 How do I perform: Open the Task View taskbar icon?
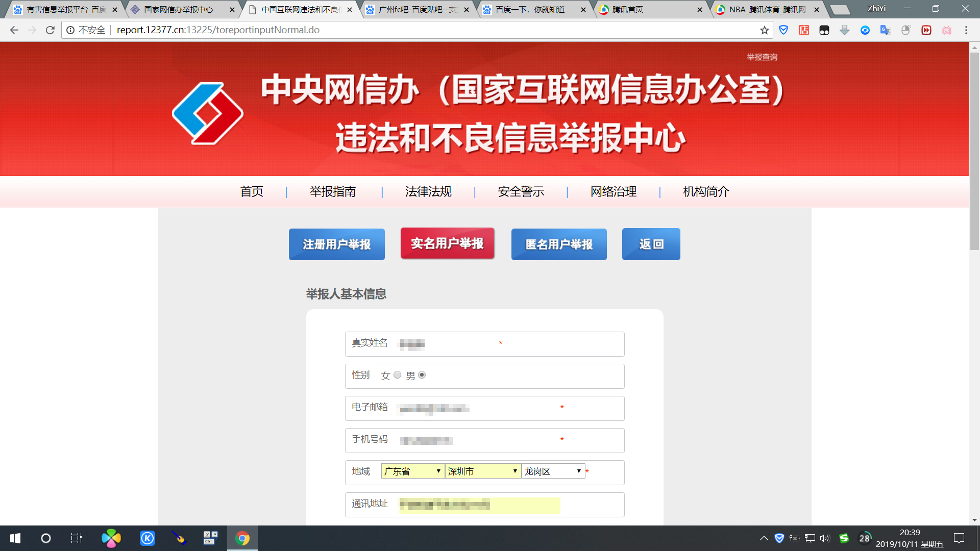tap(77, 538)
